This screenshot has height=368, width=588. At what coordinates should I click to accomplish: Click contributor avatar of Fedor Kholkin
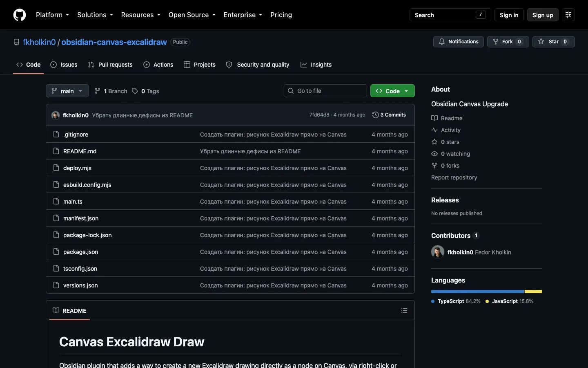pos(438,252)
